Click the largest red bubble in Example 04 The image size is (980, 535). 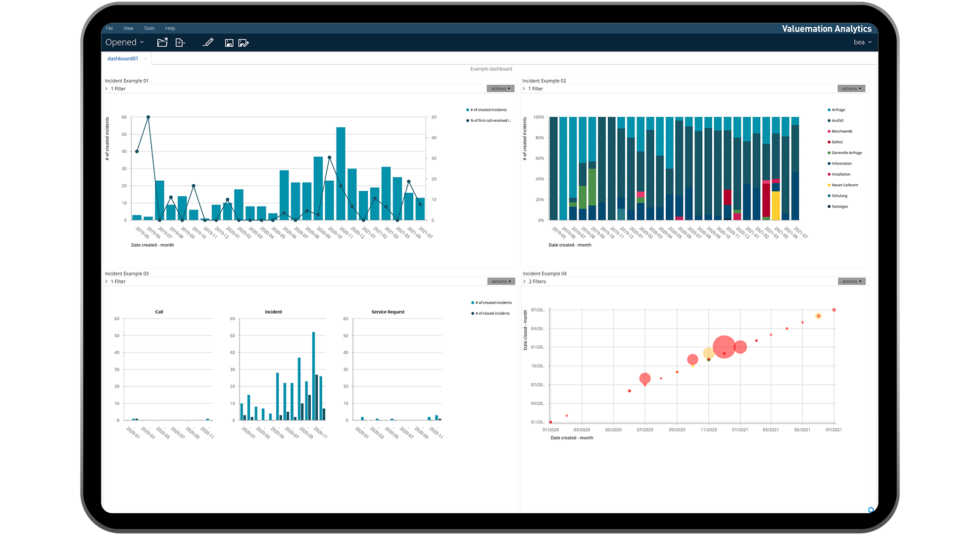724,347
